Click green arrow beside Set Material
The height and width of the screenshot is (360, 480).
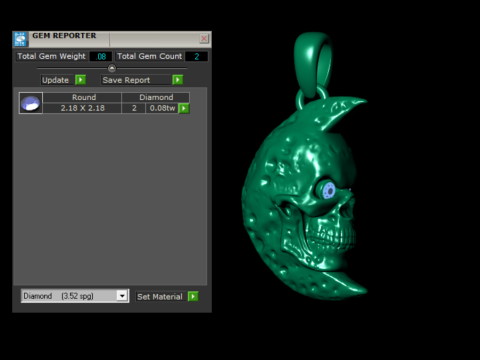(x=193, y=296)
